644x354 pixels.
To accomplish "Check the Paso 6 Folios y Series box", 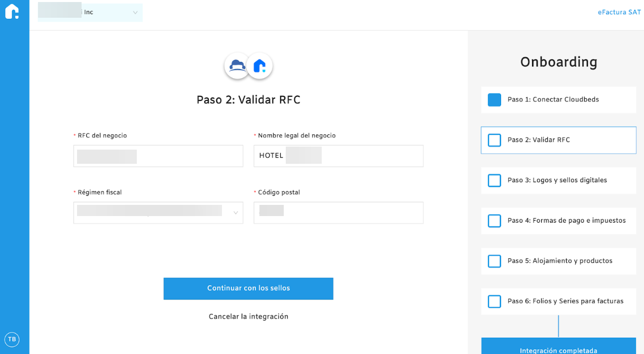I will tap(494, 301).
